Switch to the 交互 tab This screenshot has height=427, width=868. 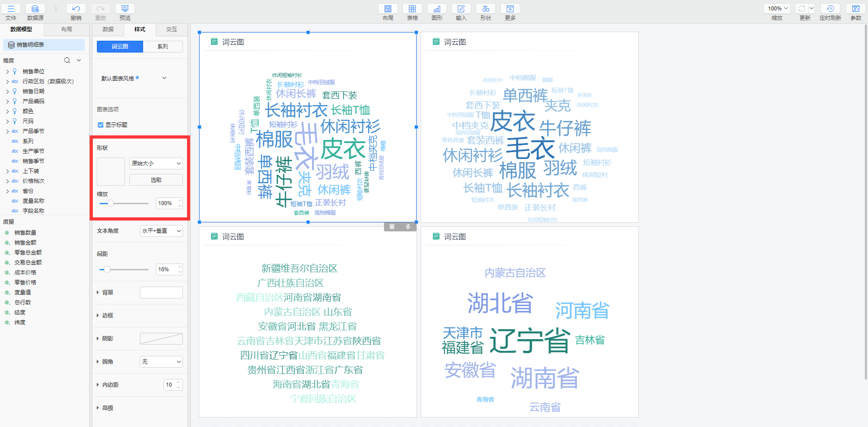tap(171, 29)
